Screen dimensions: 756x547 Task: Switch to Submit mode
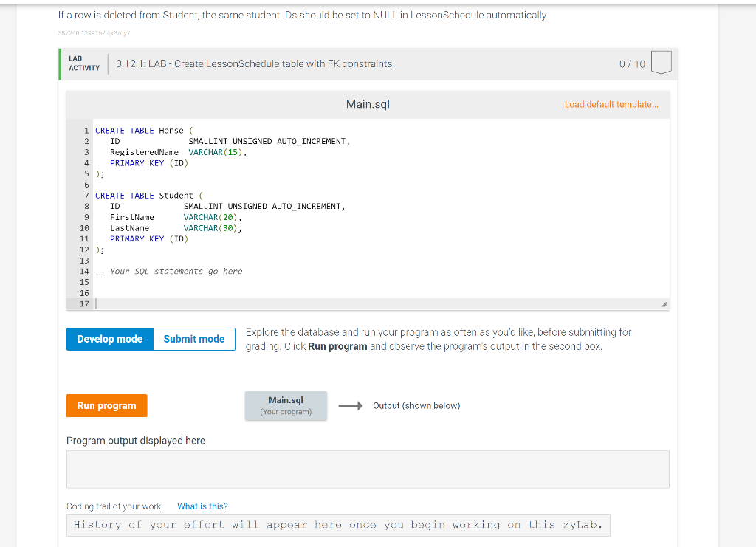point(193,339)
